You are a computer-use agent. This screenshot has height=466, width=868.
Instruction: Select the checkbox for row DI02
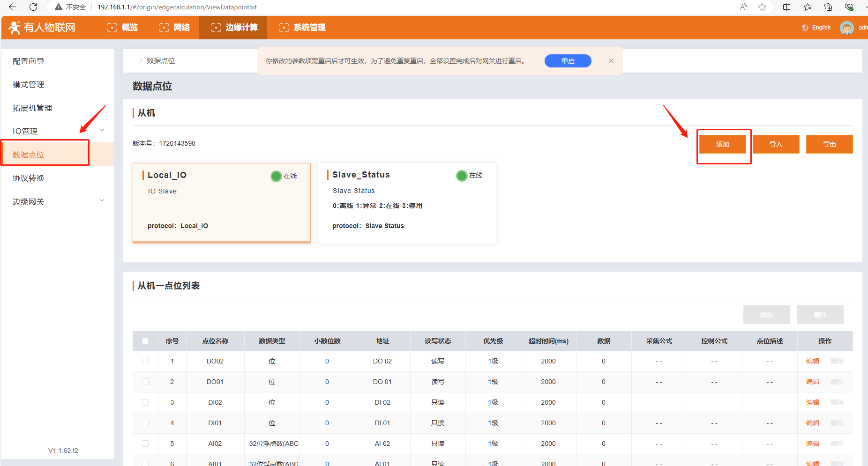[x=145, y=402]
